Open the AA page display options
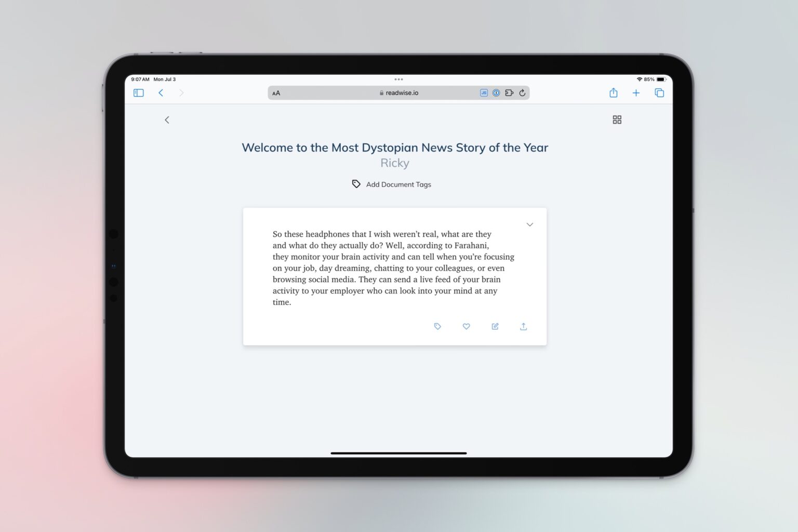The height and width of the screenshot is (532, 798). coord(276,92)
